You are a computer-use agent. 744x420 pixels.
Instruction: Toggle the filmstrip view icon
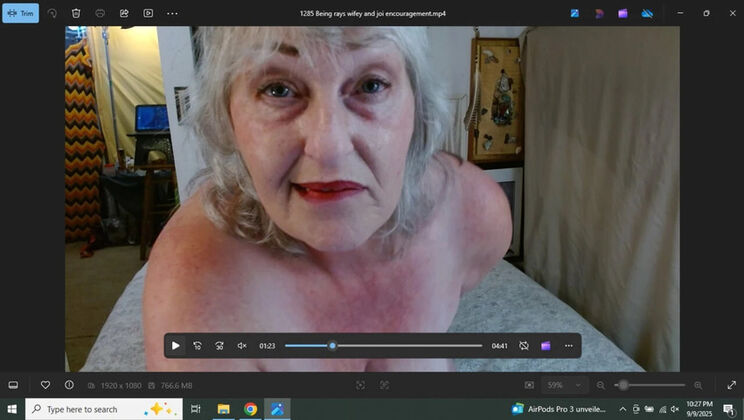(x=13, y=385)
